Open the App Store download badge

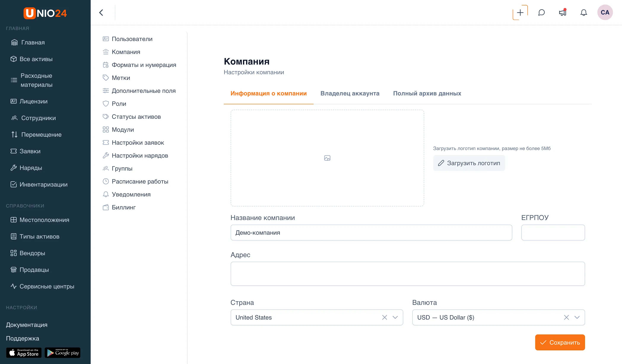pos(24,353)
